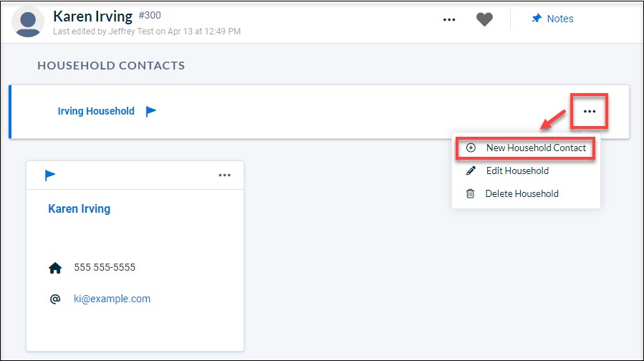Choose Delete Household from the menu
Image resolution: width=644 pixels, height=361 pixels.
click(x=526, y=193)
